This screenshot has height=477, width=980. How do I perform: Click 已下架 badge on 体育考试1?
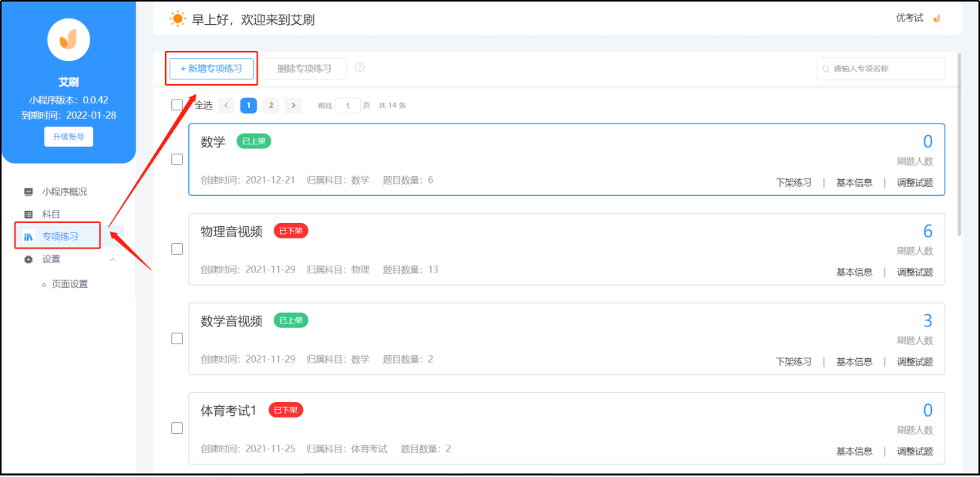pos(285,410)
